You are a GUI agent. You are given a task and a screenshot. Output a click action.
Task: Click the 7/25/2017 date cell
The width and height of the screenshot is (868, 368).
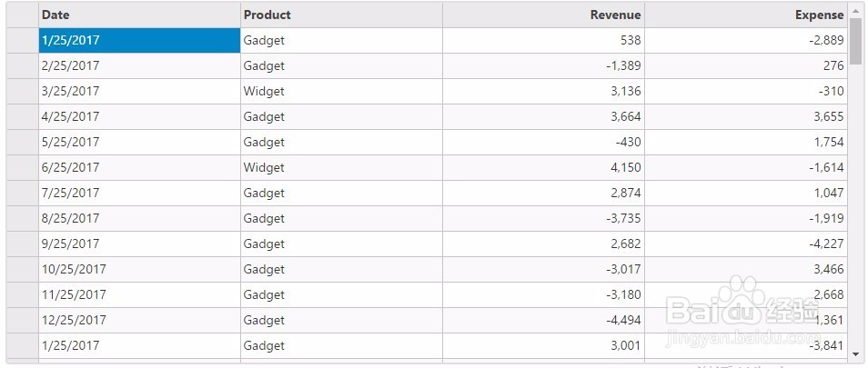(140, 193)
